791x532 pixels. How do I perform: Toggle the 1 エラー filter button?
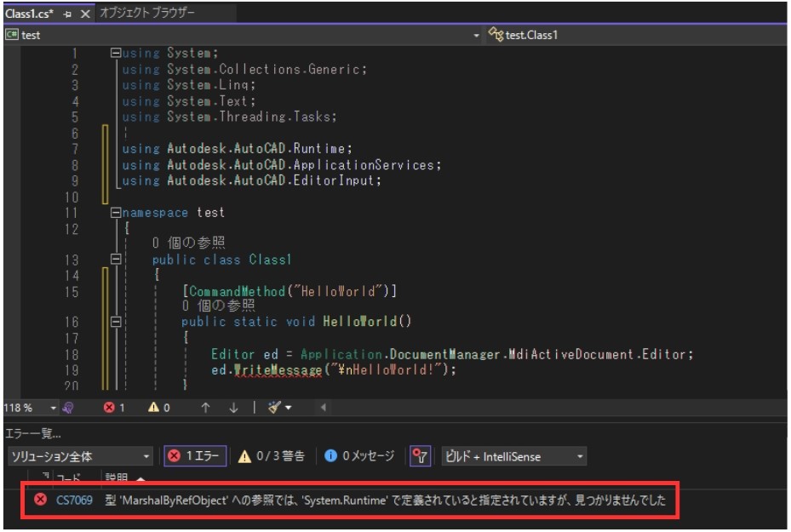click(x=195, y=456)
